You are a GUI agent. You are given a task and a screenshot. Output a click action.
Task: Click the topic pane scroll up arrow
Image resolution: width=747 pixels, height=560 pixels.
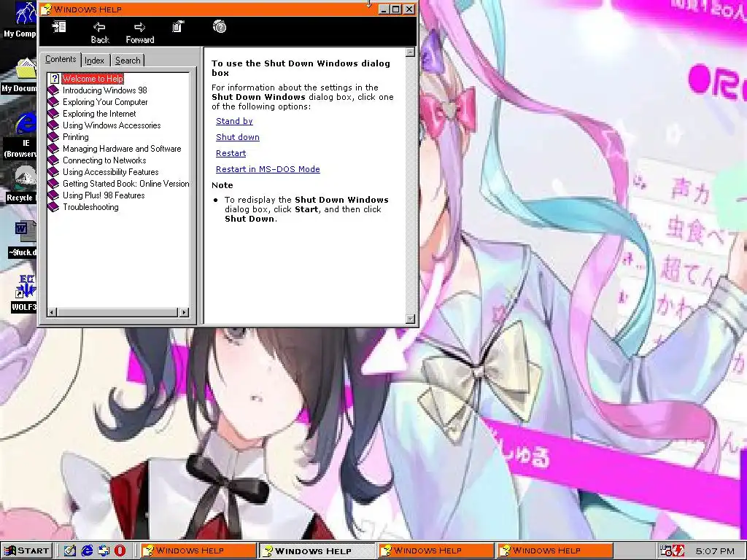pyautogui.click(x=411, y=52)
